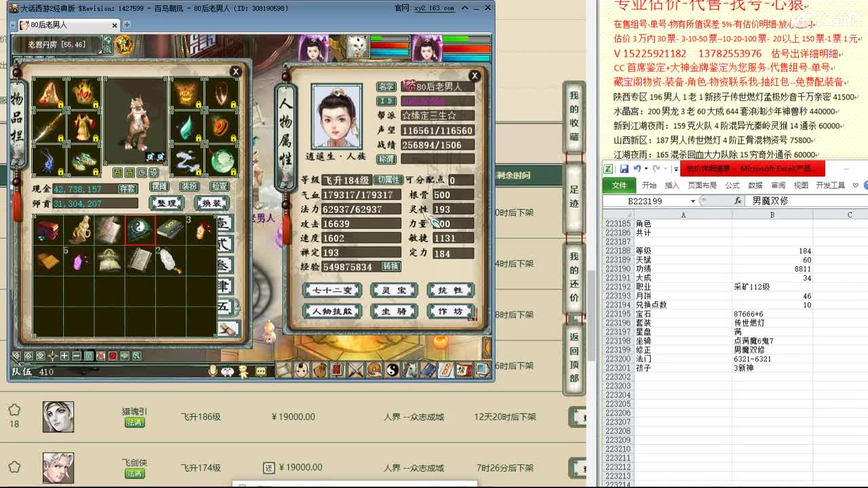Open the Excel 页面布局 page layout tab
Image resolution: width=868 pixels, height=488 pixels.
point(702,185)
